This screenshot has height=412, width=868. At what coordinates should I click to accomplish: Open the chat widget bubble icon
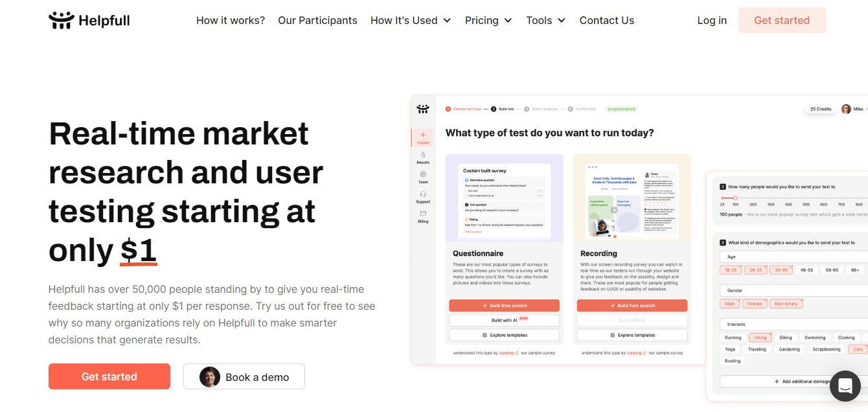[x=845, y=387]
